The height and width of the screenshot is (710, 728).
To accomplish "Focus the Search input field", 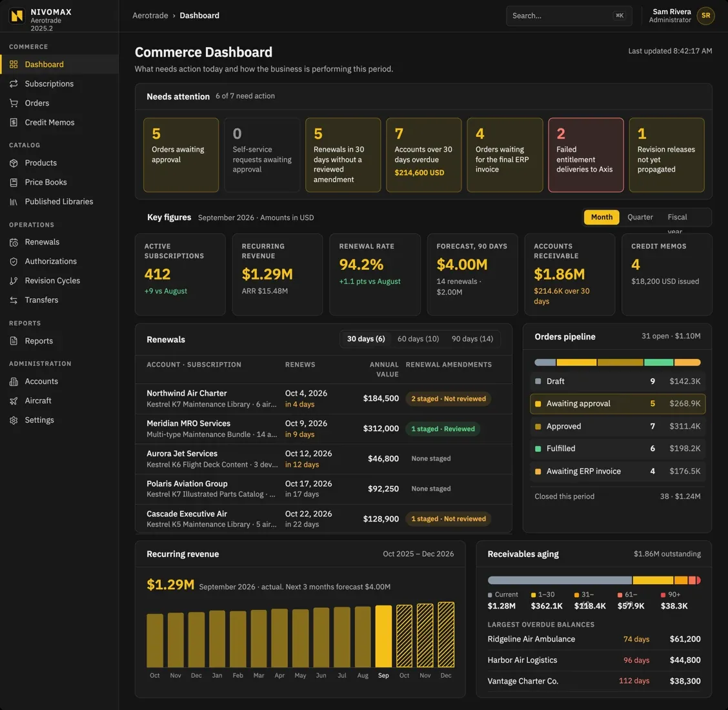I will (569, 15).
